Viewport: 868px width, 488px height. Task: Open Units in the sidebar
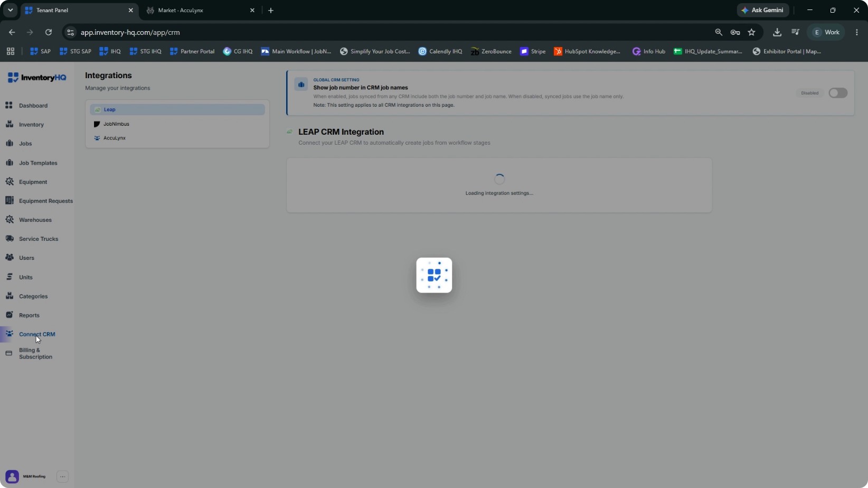(x=25, y=277)
